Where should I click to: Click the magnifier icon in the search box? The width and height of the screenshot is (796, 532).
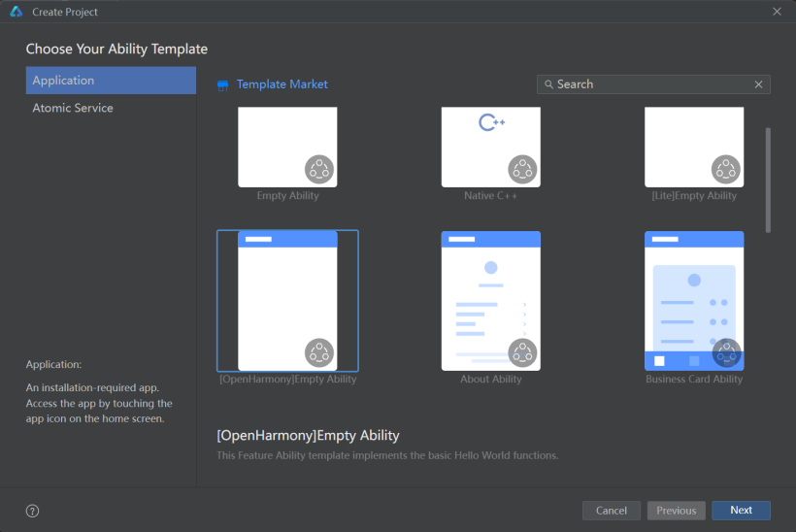point(548,84)
